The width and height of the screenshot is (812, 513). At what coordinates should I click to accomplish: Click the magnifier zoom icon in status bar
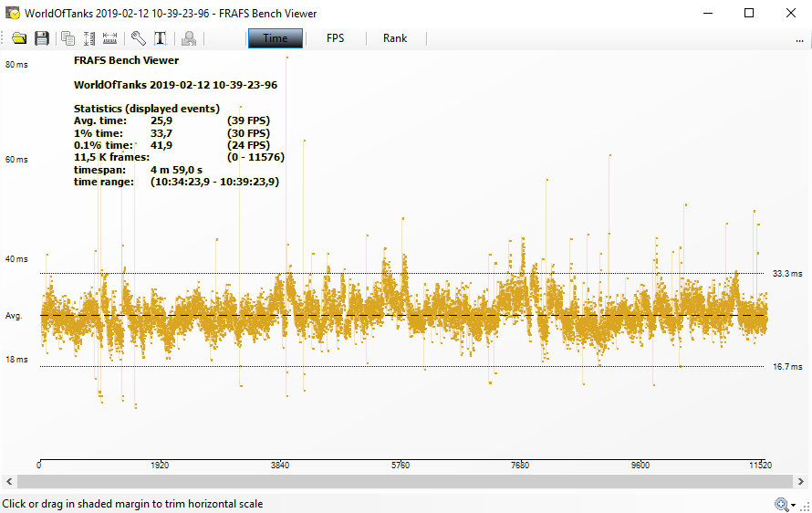coord(781,504)
